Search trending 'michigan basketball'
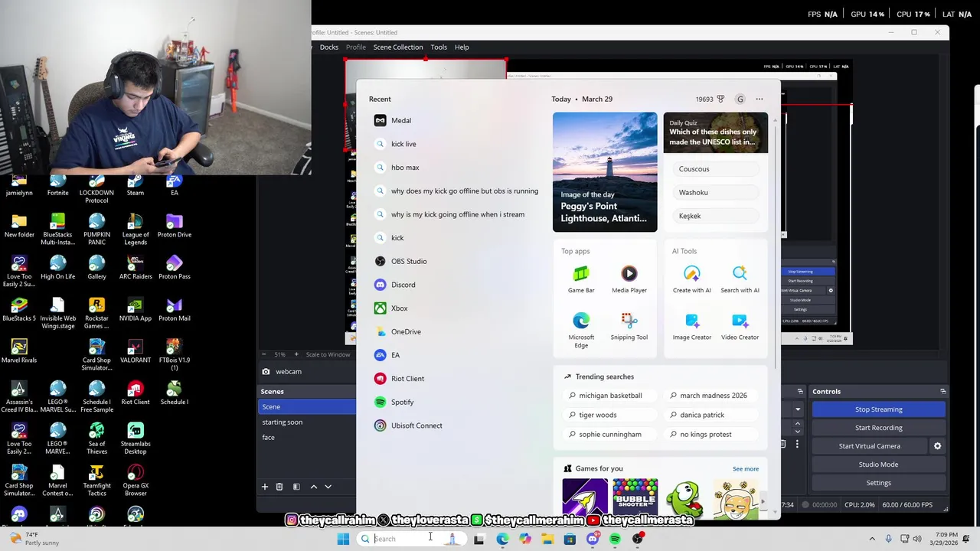Viewport: 980px width, 551px height. tap(610, 396)
